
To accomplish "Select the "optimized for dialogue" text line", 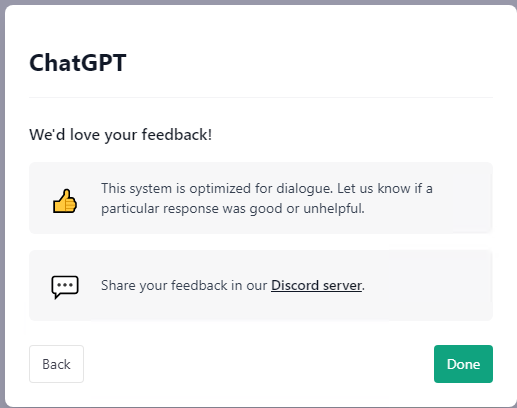I will click(267, 189).
